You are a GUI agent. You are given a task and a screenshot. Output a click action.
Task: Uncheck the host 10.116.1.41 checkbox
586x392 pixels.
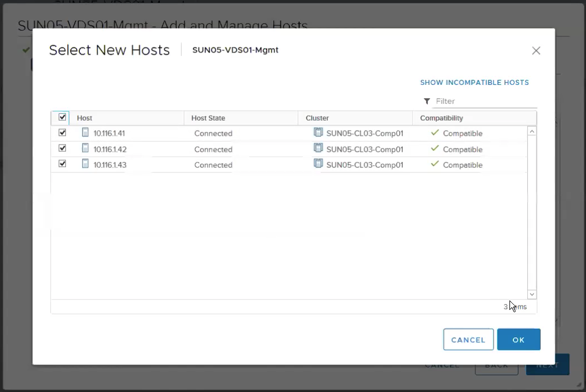63,133
